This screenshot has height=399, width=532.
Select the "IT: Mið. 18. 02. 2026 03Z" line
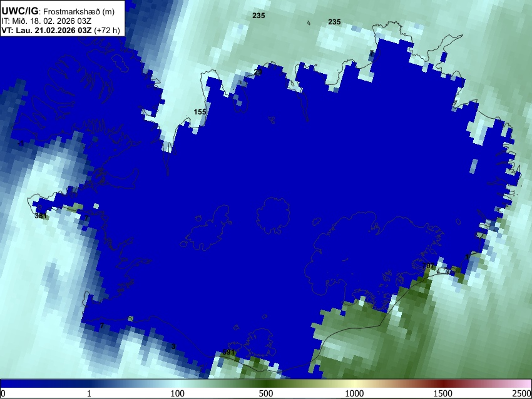[46, 21]
